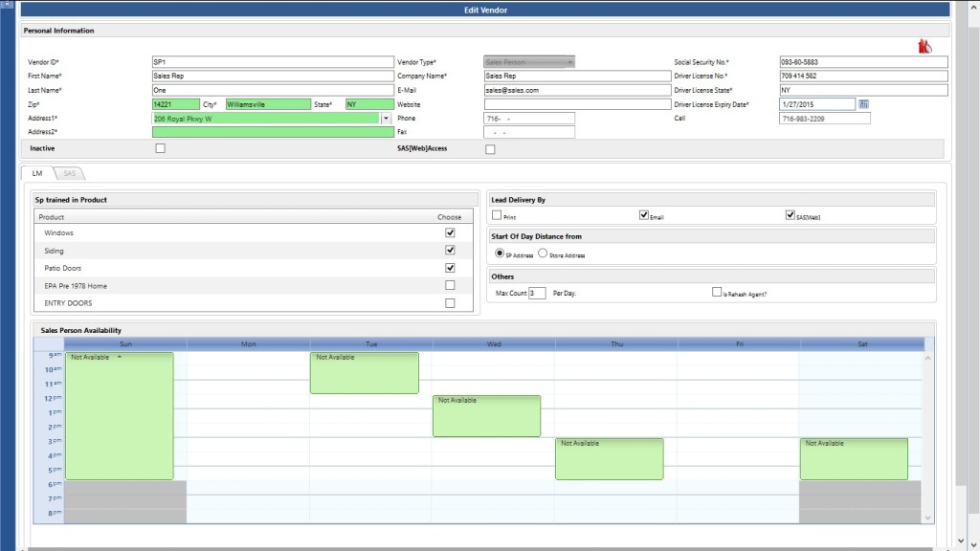Open the Vendor Type dropdown
This screenshot has height=551, width=980.
(x=528, y=62)
